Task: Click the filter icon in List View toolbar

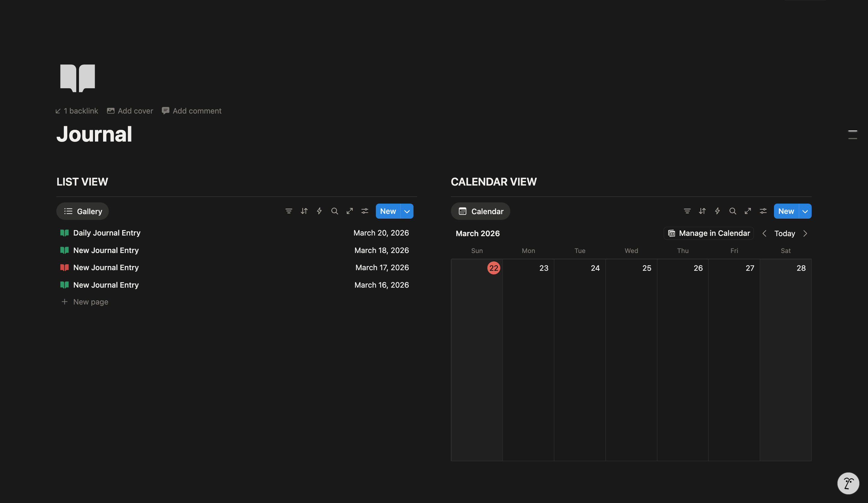Action: (289, 211)
